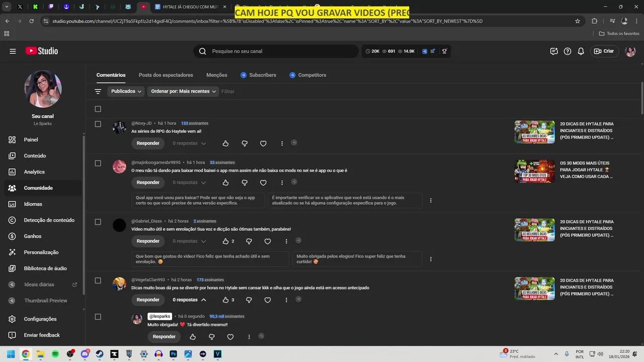Screen dimensions: 644x362
Task: Switch to the Subscribers tab
Action: coord(258,75)
